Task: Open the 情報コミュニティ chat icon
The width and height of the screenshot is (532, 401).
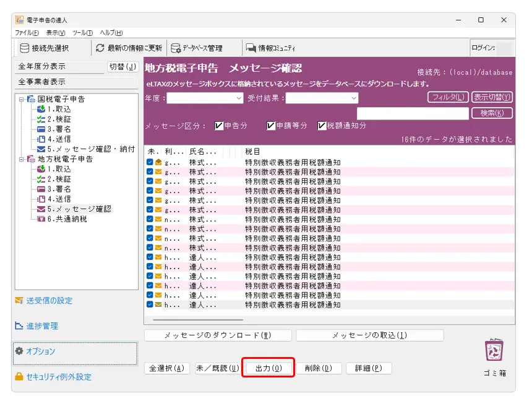Action: tap(251, 48)
